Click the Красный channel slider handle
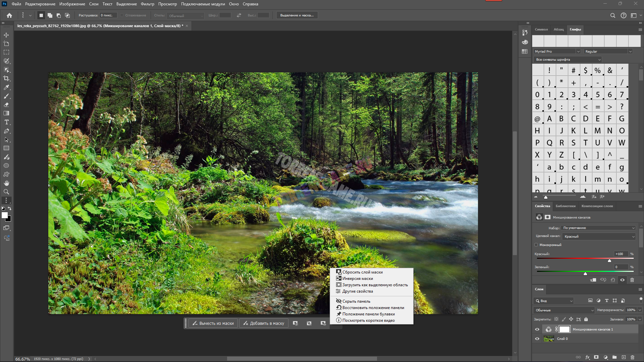This screenshot has width=644, height=362. click(x=609, y=260)
